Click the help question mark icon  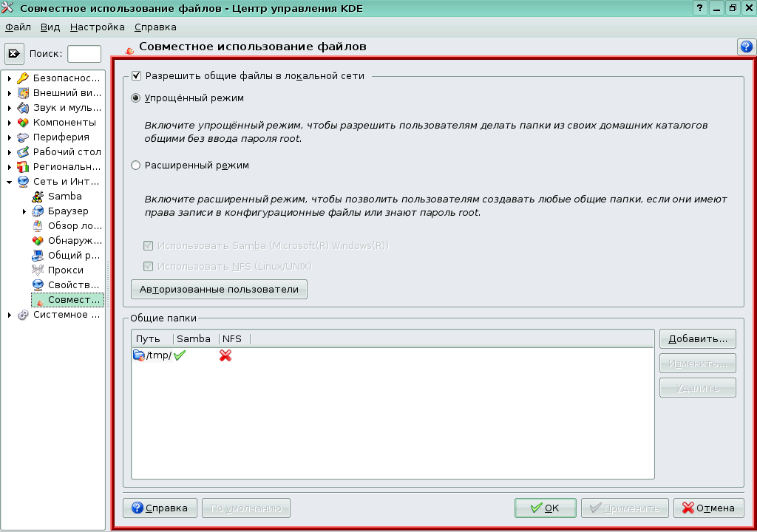(x=747, y=45)
